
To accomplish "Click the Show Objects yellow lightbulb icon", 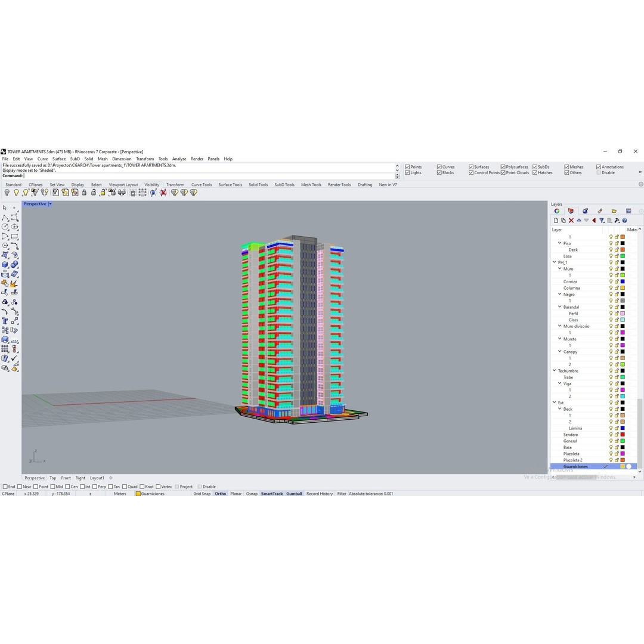I will coord(17,193).
